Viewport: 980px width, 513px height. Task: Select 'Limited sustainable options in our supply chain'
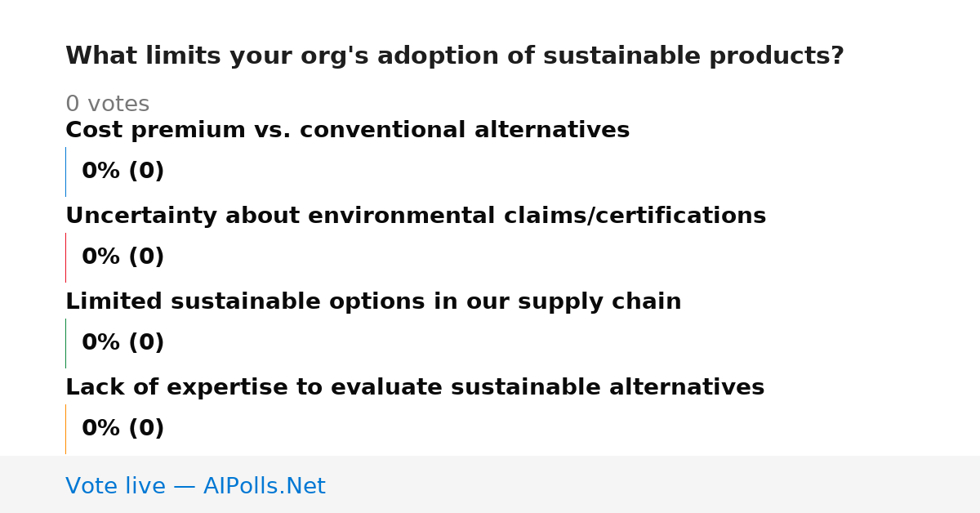pyautogui.click(x=373, y=301)
